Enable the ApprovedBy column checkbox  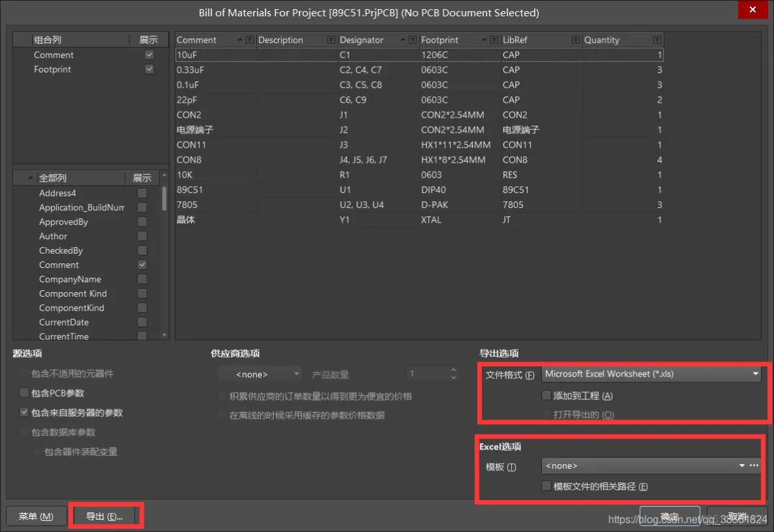(x=142, y=222)
